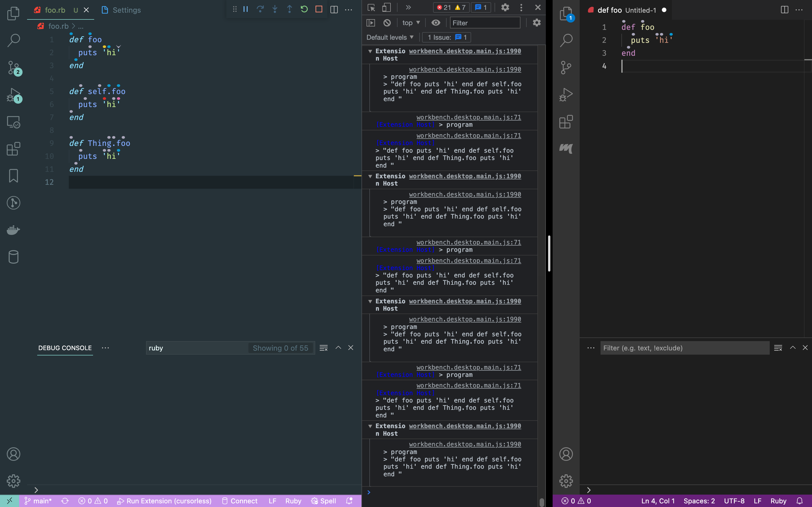Screen dimensions: 812x507
Task: Collapse the first Extension Host log entry
Action: click(370, 51)
